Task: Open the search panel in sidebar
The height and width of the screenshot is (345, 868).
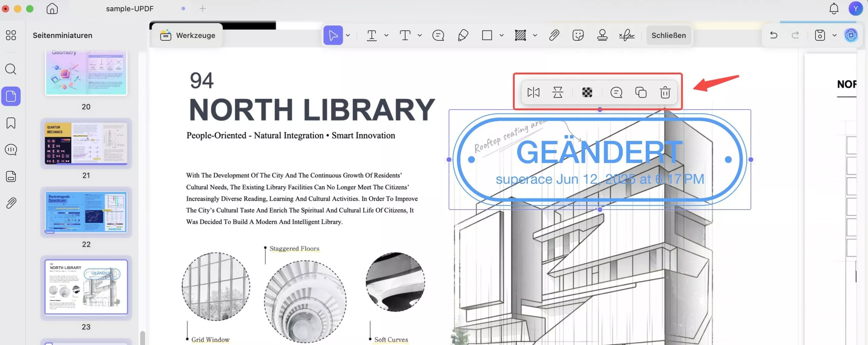Action: coord(11,69)
